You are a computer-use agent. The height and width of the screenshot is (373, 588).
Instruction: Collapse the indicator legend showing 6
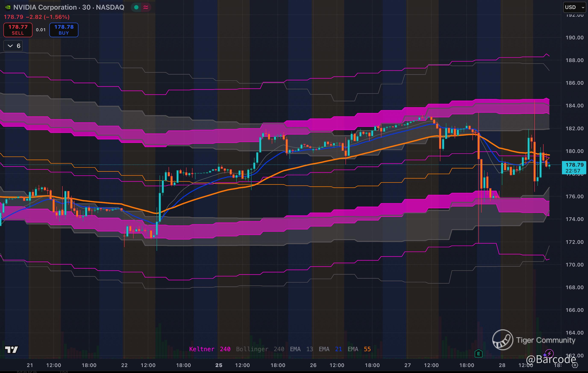13,46
